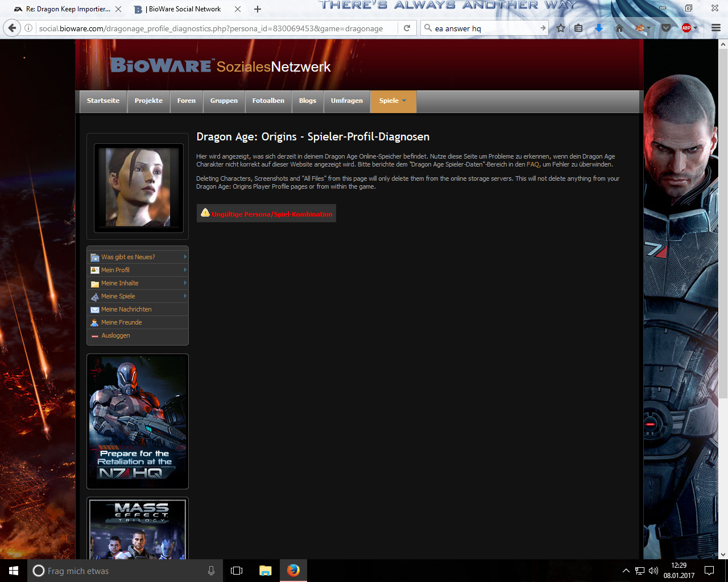Click the Adblock Plus icon
Screen dimensions: 728x582
[686, 28]
